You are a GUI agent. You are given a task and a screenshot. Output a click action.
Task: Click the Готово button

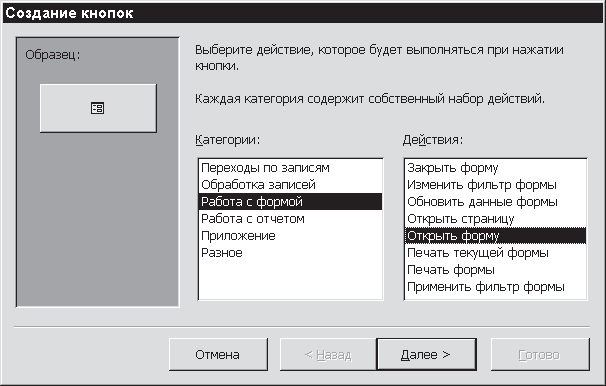click(540, 354)
